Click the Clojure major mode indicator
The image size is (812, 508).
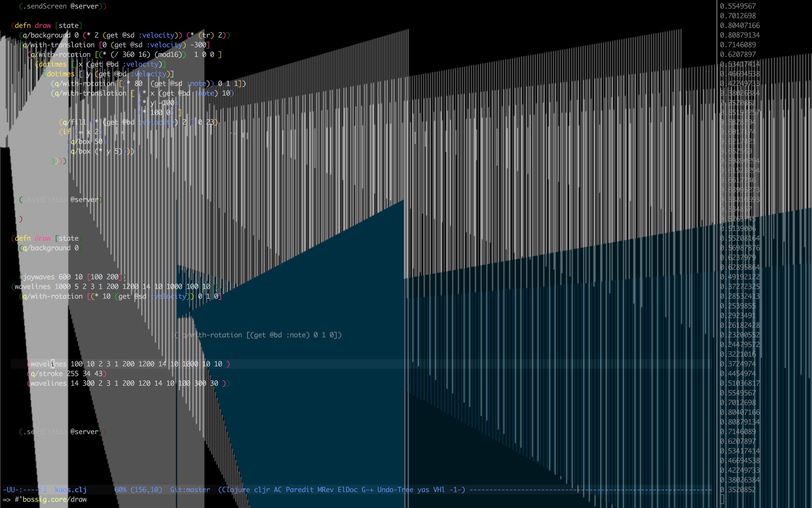(x=235, y=490)
